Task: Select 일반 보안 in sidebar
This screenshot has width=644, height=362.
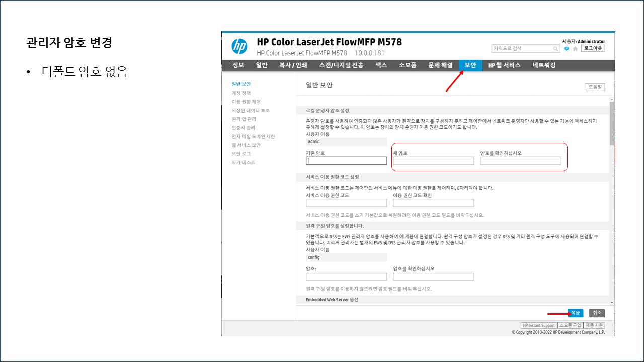Action: click(241, 84)
